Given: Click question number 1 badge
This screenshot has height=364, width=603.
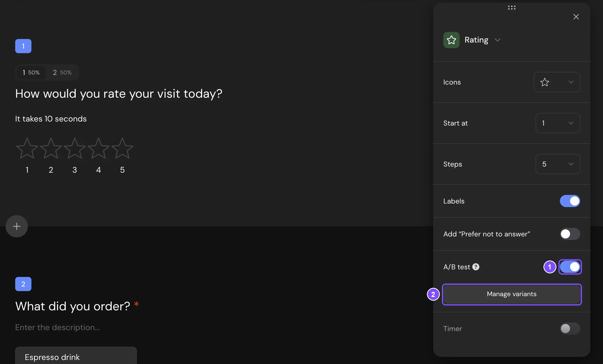Looking at the screenshot, I should pyautogui.click(x=23, y=46).
